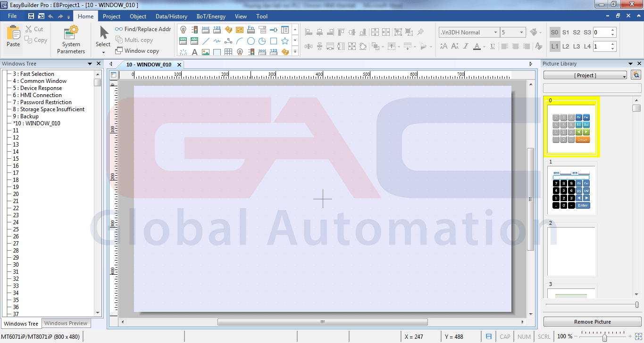Toggle state S3 button

coord(587,33)
